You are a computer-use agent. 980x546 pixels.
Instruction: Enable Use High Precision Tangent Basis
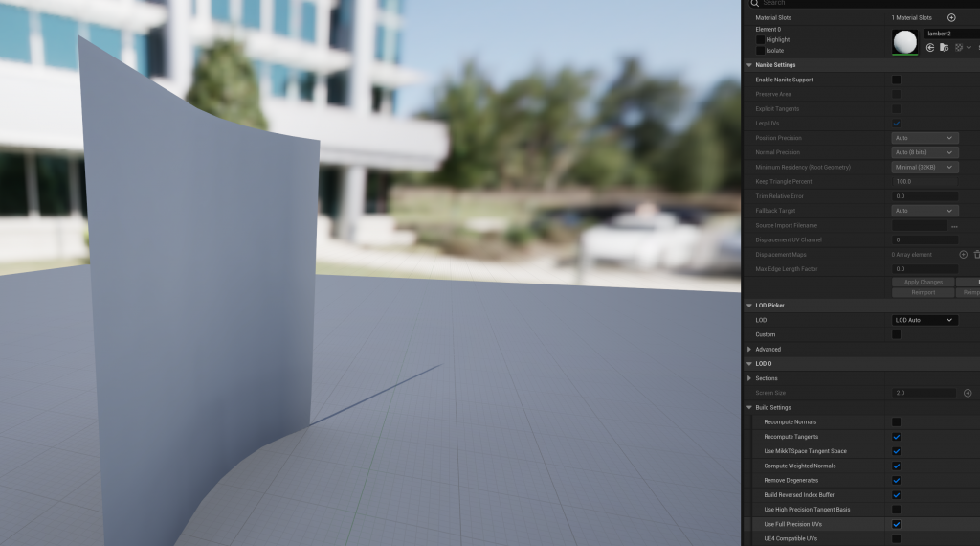[x=896, y=510]
